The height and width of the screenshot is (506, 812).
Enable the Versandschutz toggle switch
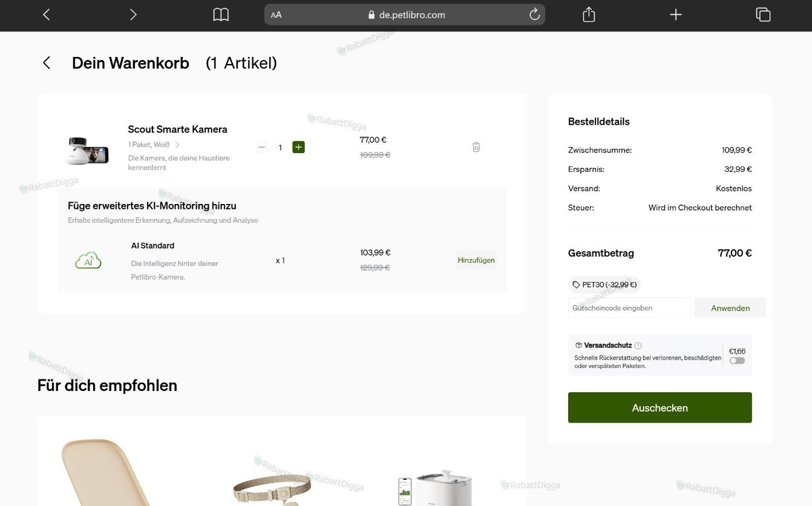(x=737, y=361)
